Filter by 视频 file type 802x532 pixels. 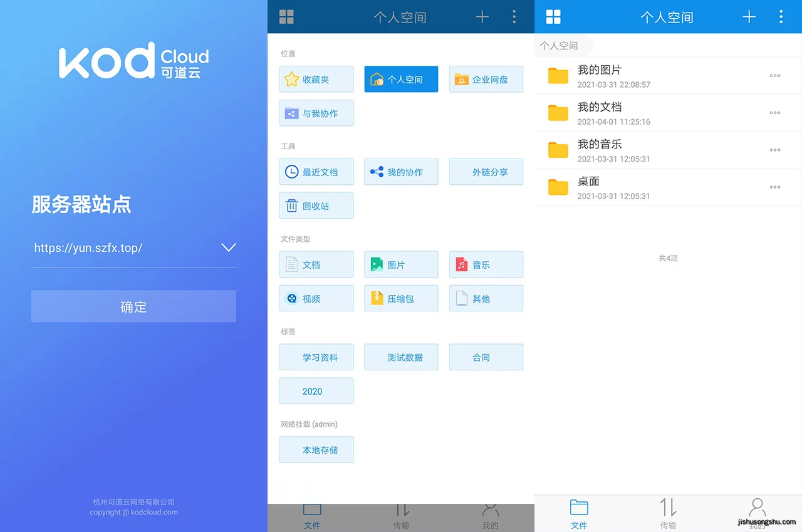[316, 298]
